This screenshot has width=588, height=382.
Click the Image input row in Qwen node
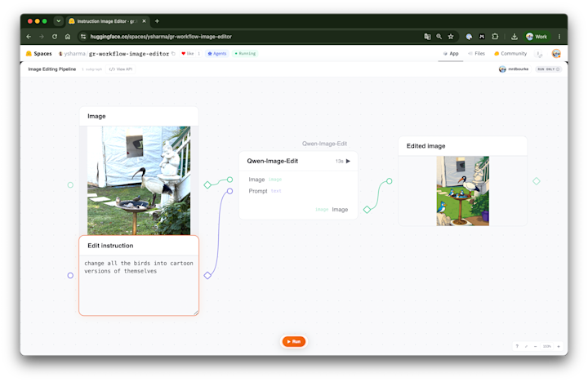265,180
